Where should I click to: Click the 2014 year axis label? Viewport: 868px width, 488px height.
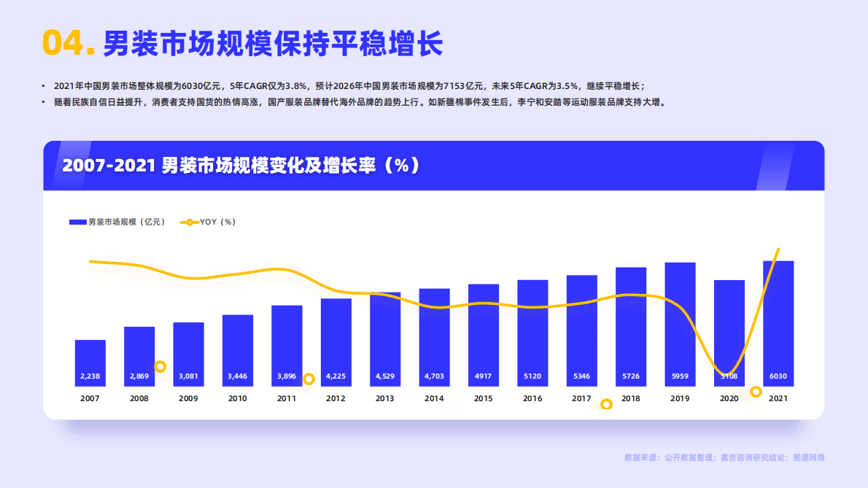pyautogui.click(x=433, y=398)
